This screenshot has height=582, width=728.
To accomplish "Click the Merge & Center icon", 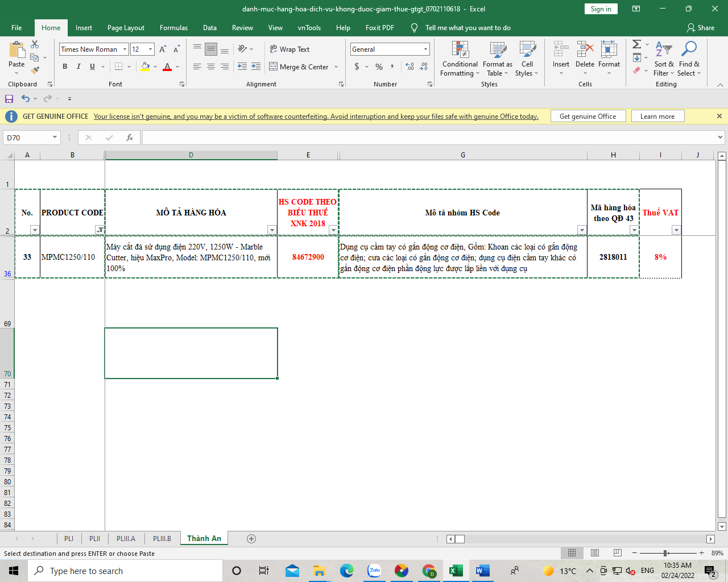I will tap(274, 66).
